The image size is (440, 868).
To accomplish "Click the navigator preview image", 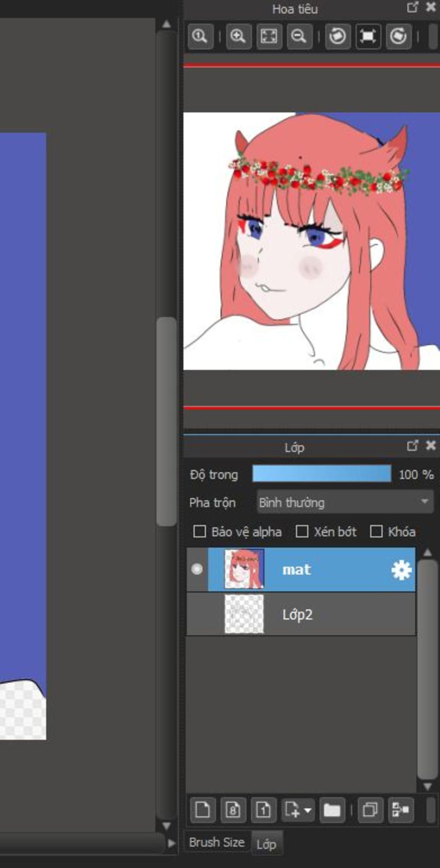I will pos(312,241).
